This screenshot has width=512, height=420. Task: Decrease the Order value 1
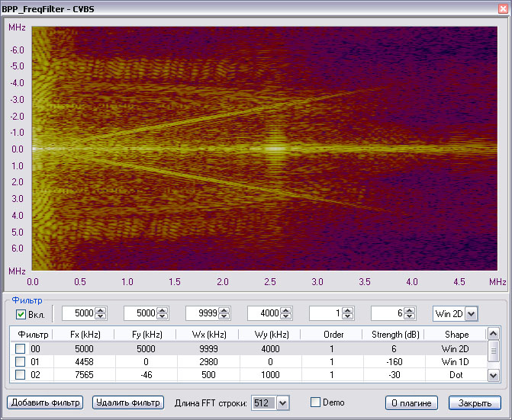point(348,316)
